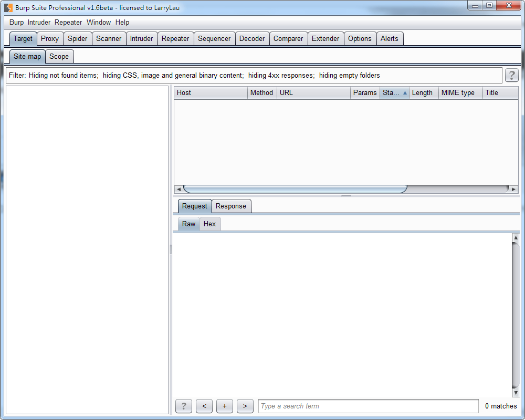Image resolution: width=525 pixels, height=420 pixels.
Task: Switch to the Alerts tab
Action: [x=390, y=38]
